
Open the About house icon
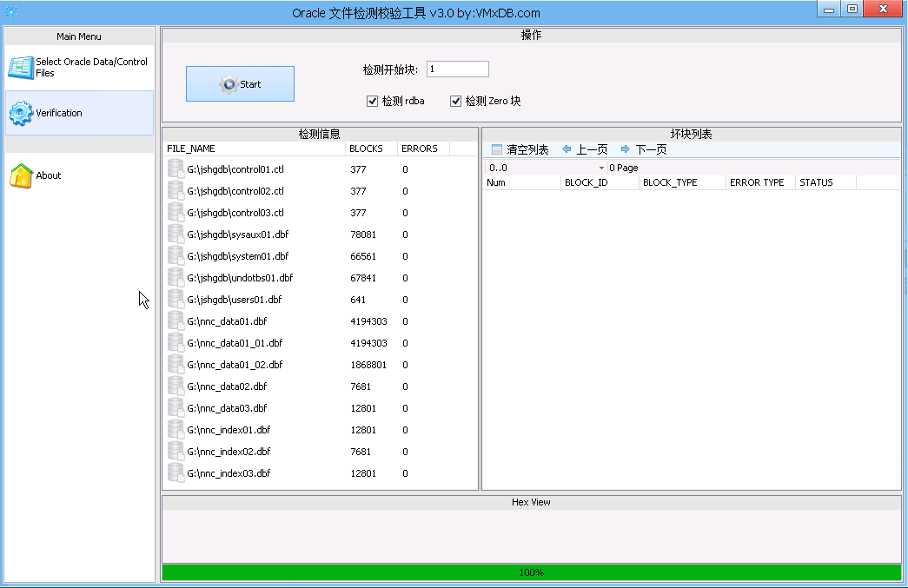(x=21, y=175)
